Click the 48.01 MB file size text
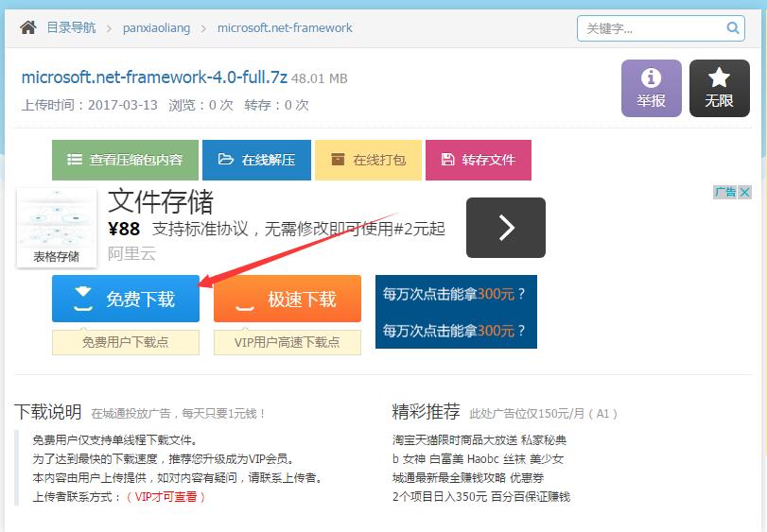Image resolution: width=767 pixels, height=532 pixels. [x=320, y=78]
